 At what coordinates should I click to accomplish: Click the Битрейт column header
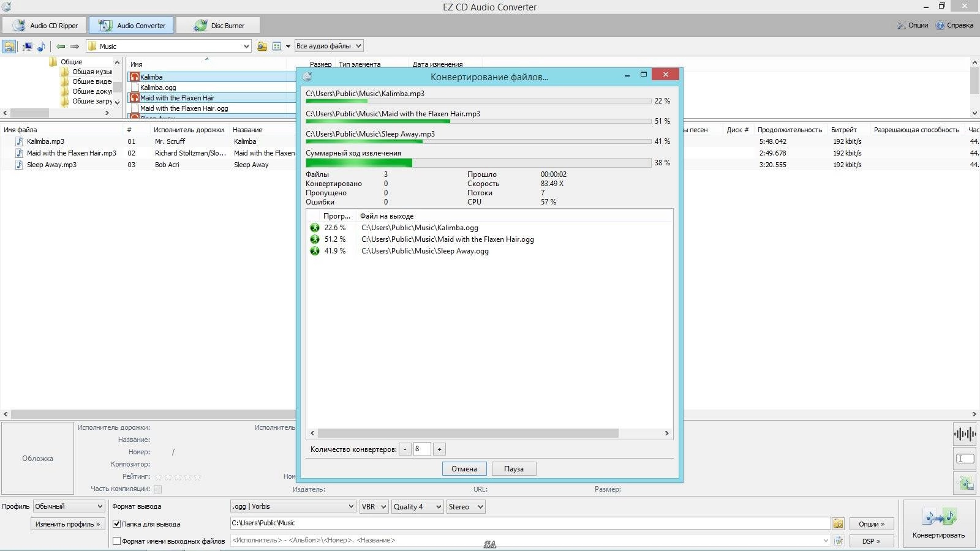tap(844, 130)
